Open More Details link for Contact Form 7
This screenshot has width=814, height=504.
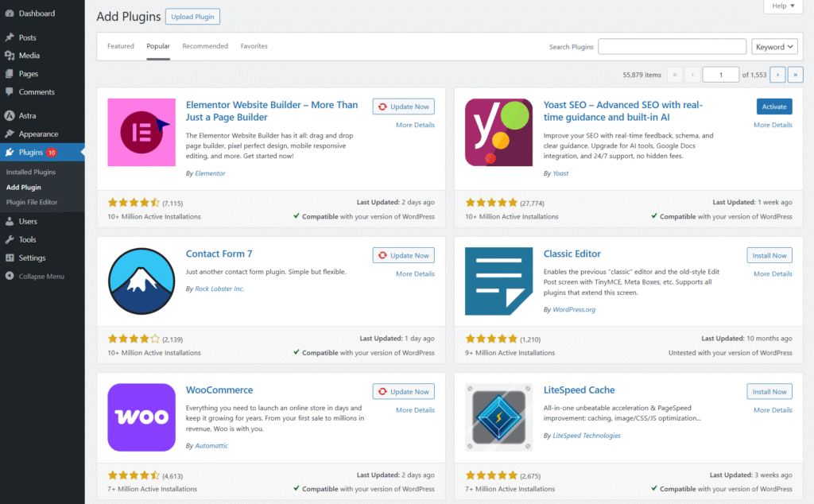tap(415, 274)
